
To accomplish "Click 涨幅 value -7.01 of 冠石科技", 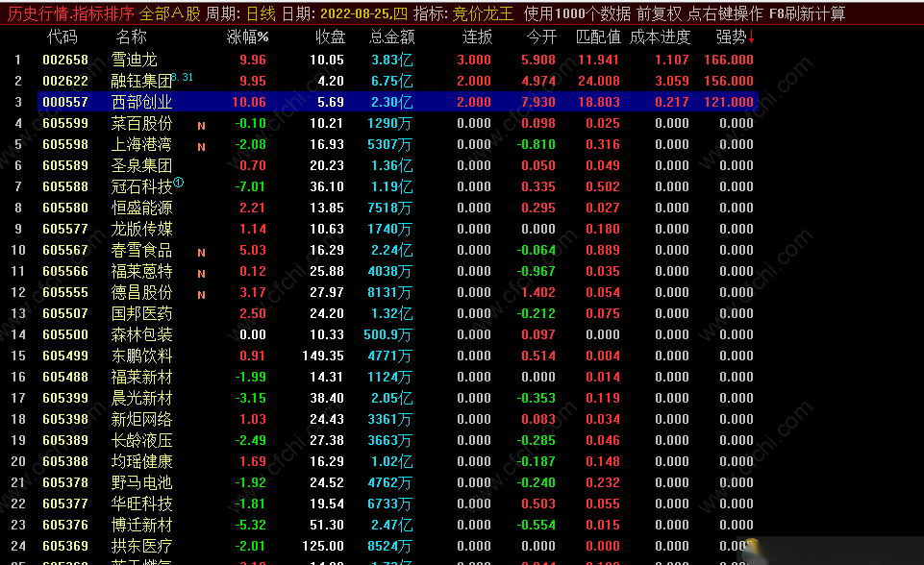I will 250,186.
